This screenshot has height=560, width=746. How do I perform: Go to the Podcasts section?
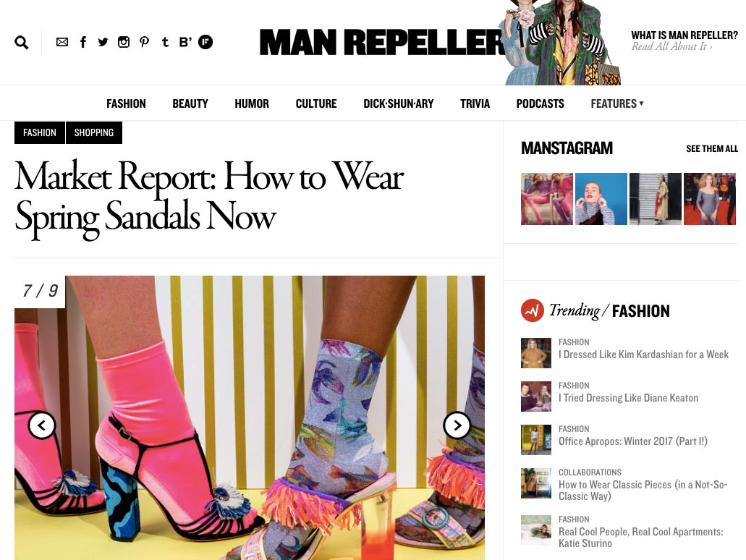click(540, 103)
